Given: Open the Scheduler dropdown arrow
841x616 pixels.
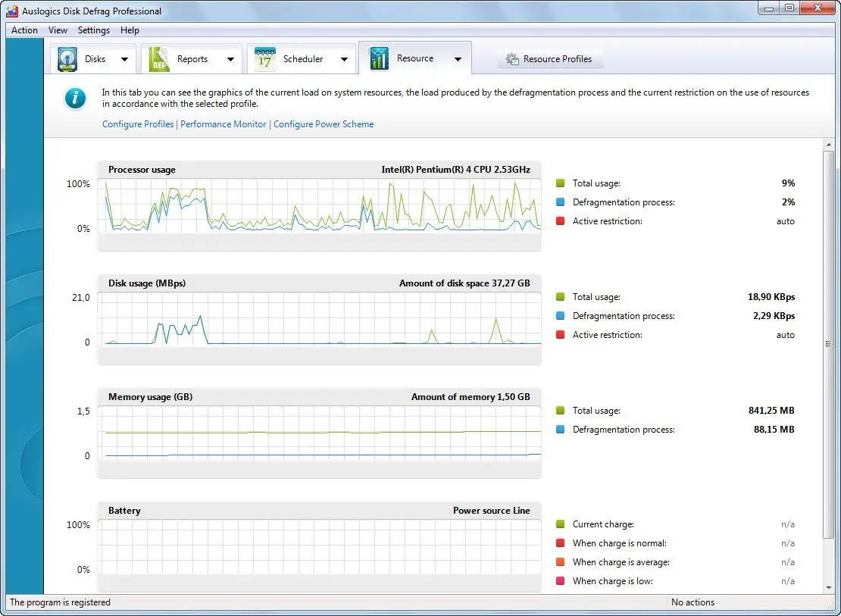Looking at the screenshot, I should click(344, 59).
